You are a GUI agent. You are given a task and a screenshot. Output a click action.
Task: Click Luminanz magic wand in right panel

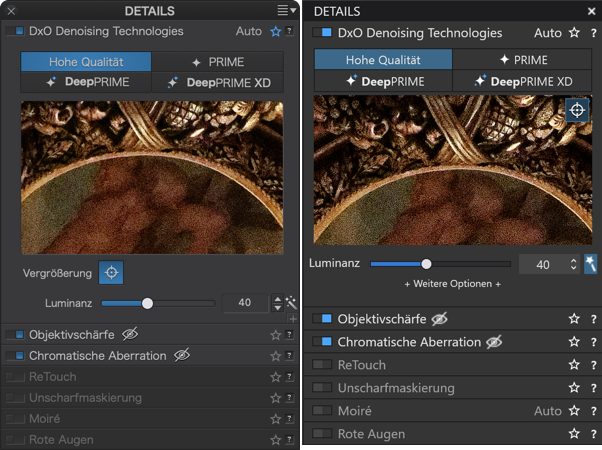point(590,264)
